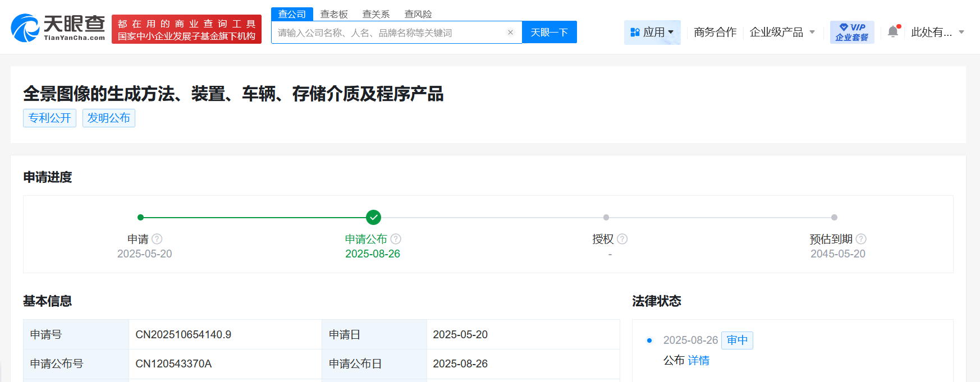
Task: Select the 查风险 search tab
Action: [418, 14]
